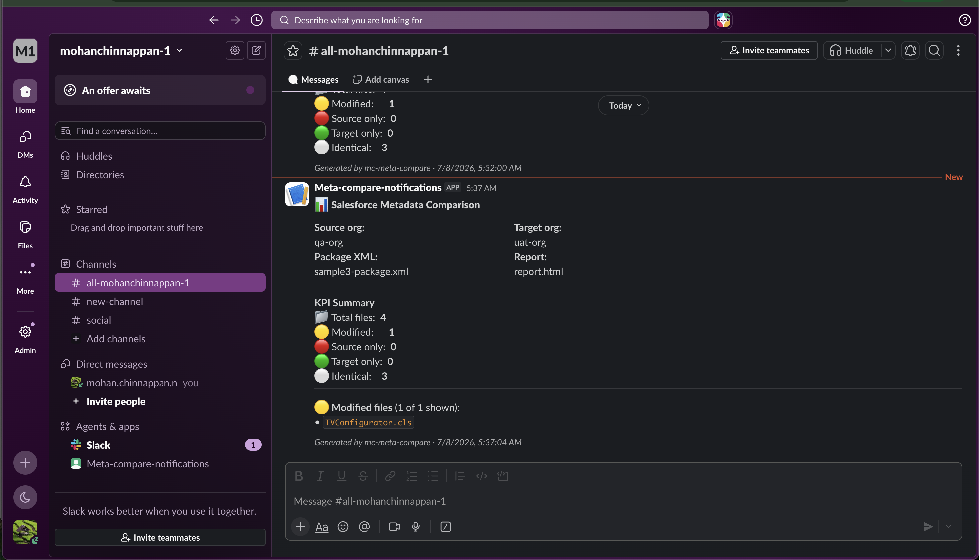Open the Activity view

pos(25,189)
